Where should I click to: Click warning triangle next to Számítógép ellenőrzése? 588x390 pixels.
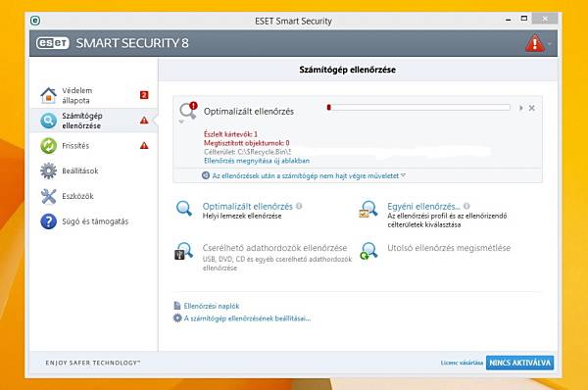pos(144,121)
